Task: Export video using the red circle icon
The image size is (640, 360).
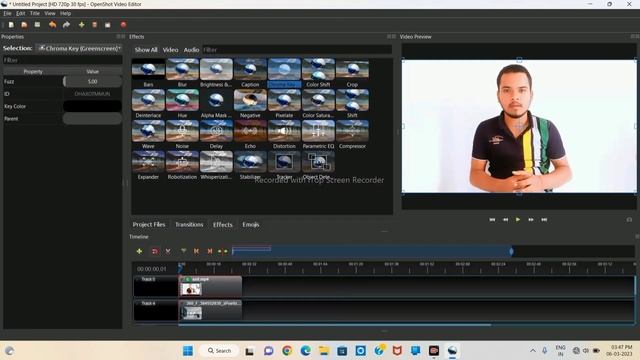Action: (123, 25)
